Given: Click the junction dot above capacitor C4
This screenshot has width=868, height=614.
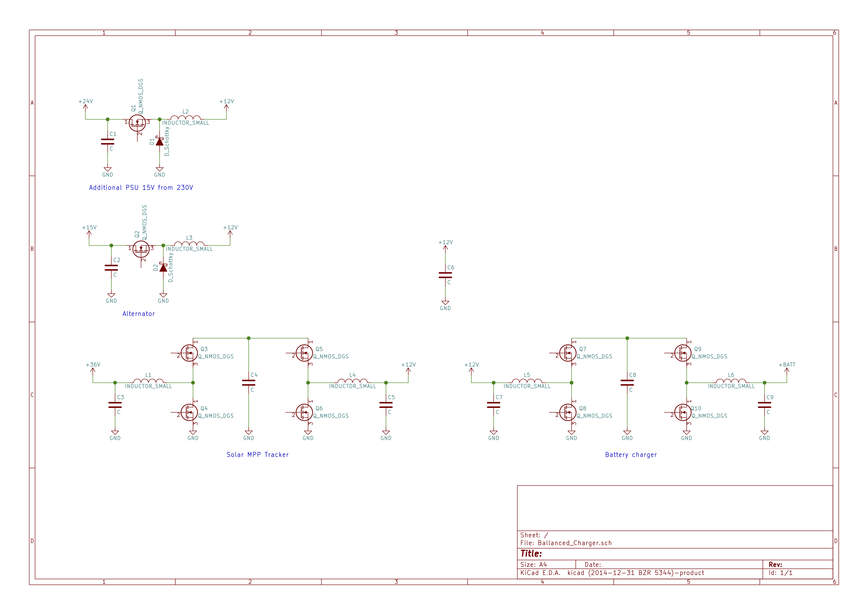Looking at the screenshot, I should (248, 338).
